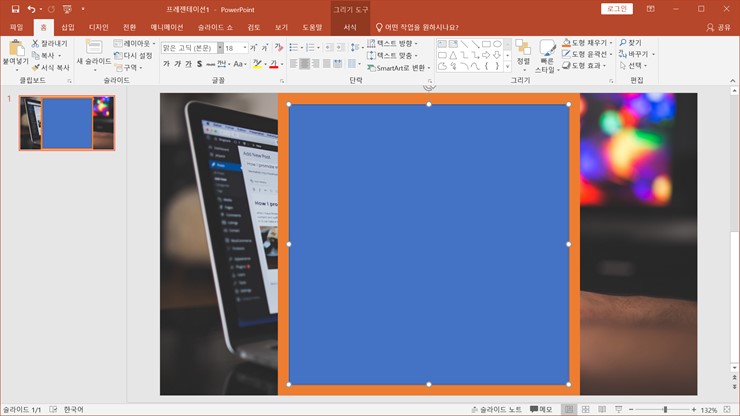Open the Design (디자인) tab

[x=99, y=27]
